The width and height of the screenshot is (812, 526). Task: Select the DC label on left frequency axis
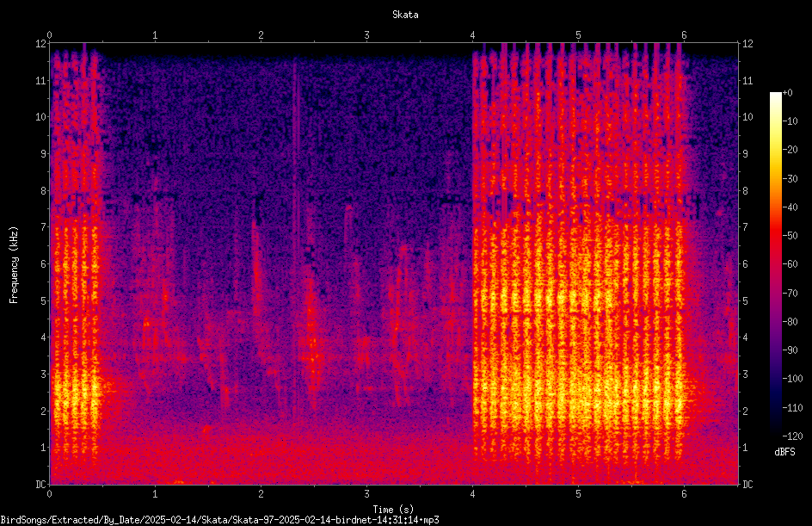(x=40, y=485)
